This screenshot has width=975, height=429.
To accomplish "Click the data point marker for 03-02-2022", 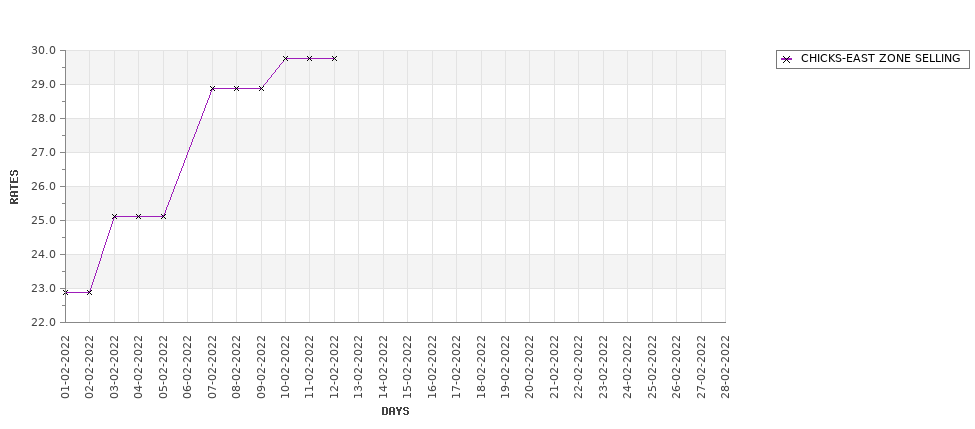I will tap(114, 216).
